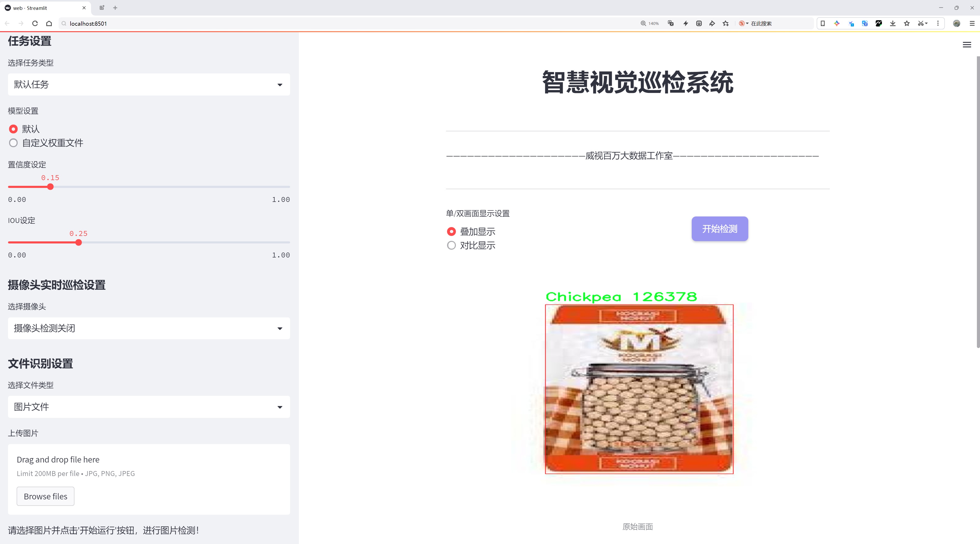Select the 叠加显示 radio button

451,232
